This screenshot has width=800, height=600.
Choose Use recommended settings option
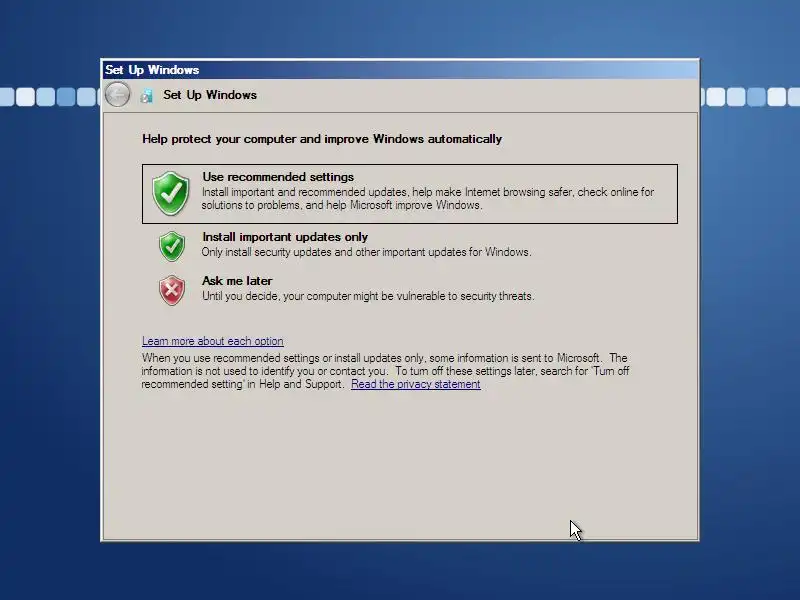tap(410, 194)
